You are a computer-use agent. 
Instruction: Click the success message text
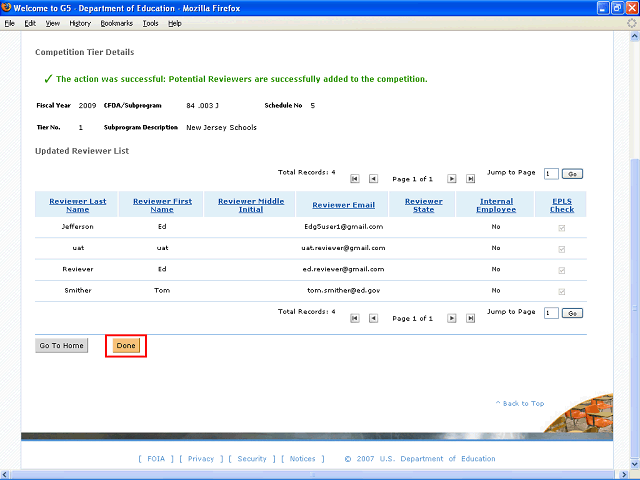(x=242, y=79)
